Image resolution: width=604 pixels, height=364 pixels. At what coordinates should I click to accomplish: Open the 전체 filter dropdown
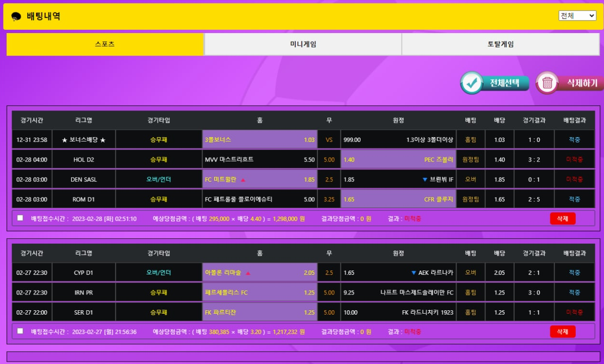pos(577,15)
